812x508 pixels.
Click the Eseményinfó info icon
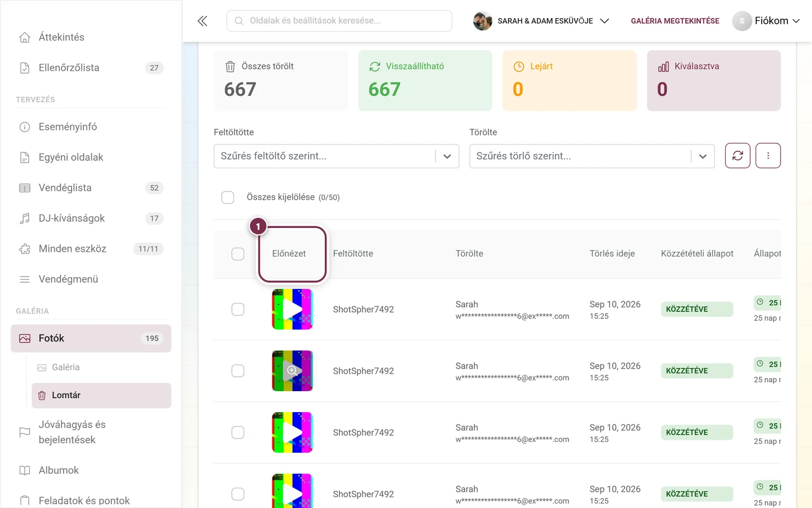pyautogui.click(x=25, y=127)
